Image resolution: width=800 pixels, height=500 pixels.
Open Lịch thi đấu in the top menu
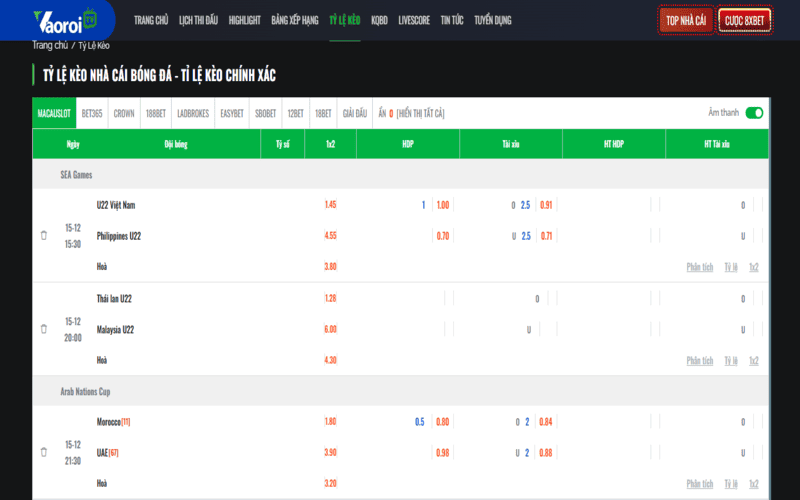[198, 20]
